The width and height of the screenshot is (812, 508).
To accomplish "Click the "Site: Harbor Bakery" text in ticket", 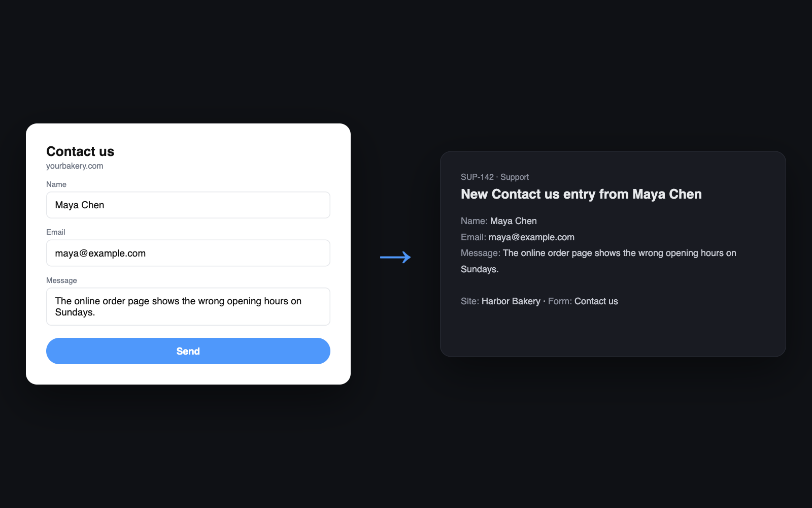I will pyautogui.click(x=500, y=301).
